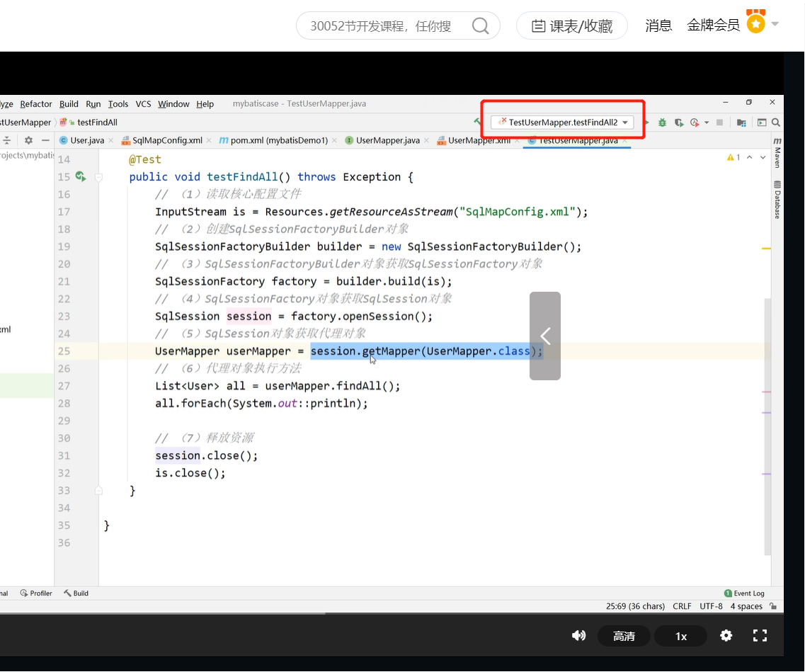805x672 pixels.
Task: Close the pom.xml (mybatisDemo1) tab
Action: 334,140
